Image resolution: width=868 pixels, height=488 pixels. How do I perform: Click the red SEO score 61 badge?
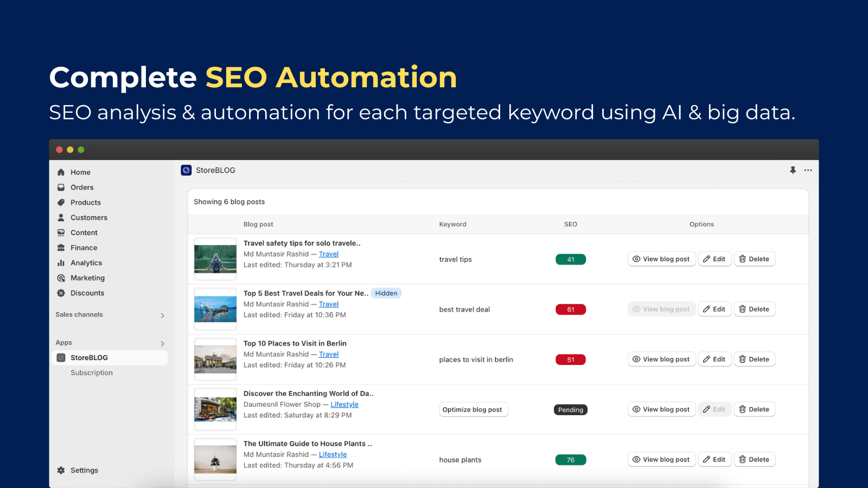pyautogui.click(x=570, y=310)
